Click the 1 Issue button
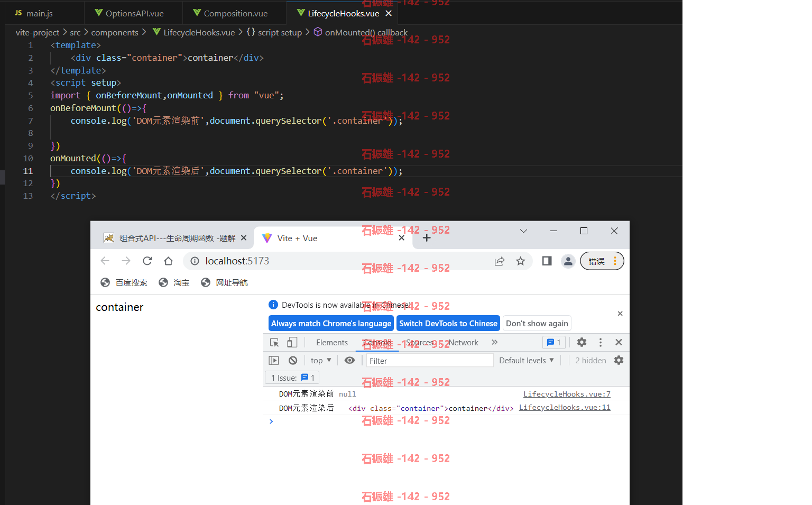This screenshot has width=812, height=505. 292,378
